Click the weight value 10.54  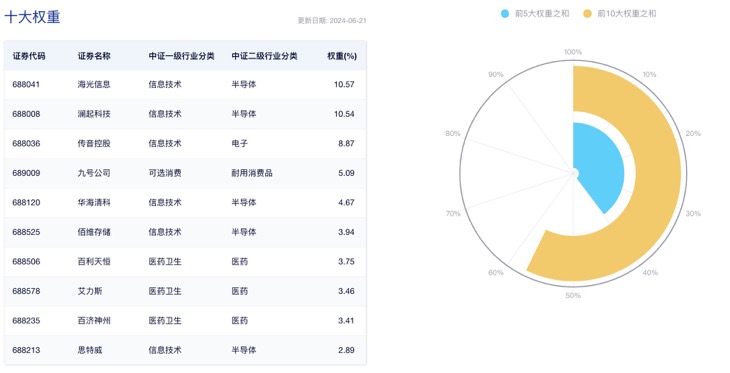344,114
